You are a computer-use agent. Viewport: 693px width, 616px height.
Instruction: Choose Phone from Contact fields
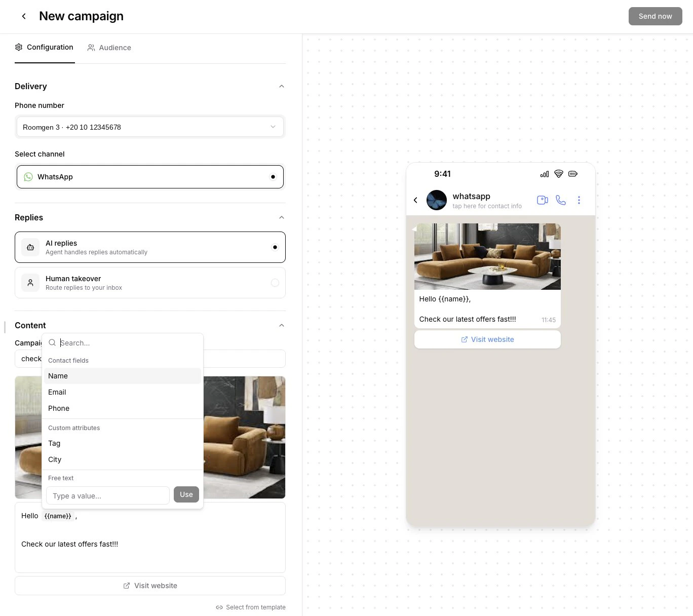click(123, 408)
